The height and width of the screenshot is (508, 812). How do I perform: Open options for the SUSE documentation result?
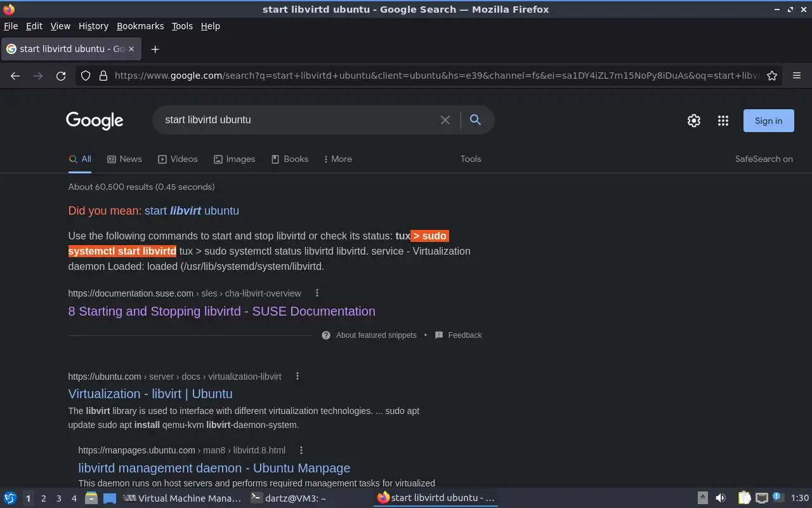(x=317, y=293)
